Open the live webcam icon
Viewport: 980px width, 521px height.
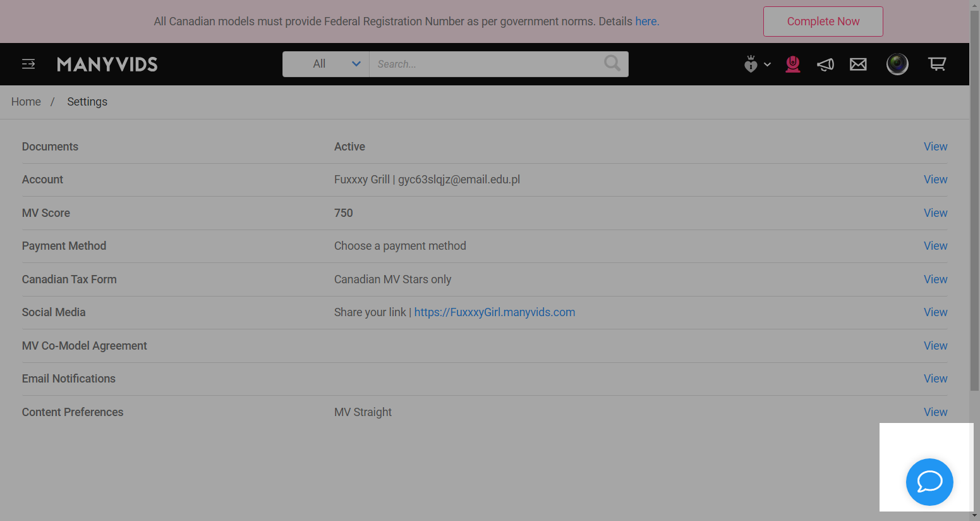tap(793, 64)
